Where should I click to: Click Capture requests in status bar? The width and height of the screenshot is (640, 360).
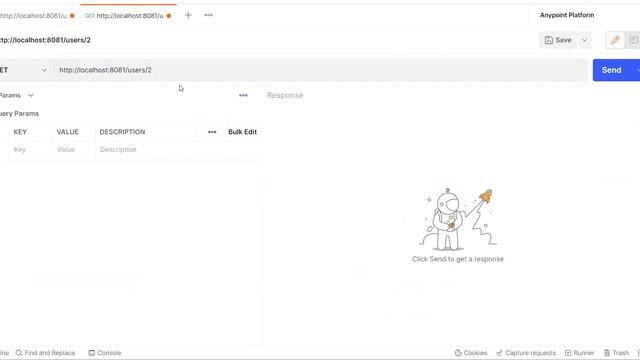(526, 353)
